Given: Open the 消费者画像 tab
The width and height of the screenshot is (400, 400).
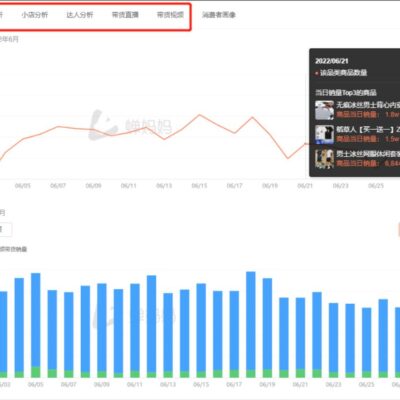Looking at the screenshot, I should click(x=219, y=15).
